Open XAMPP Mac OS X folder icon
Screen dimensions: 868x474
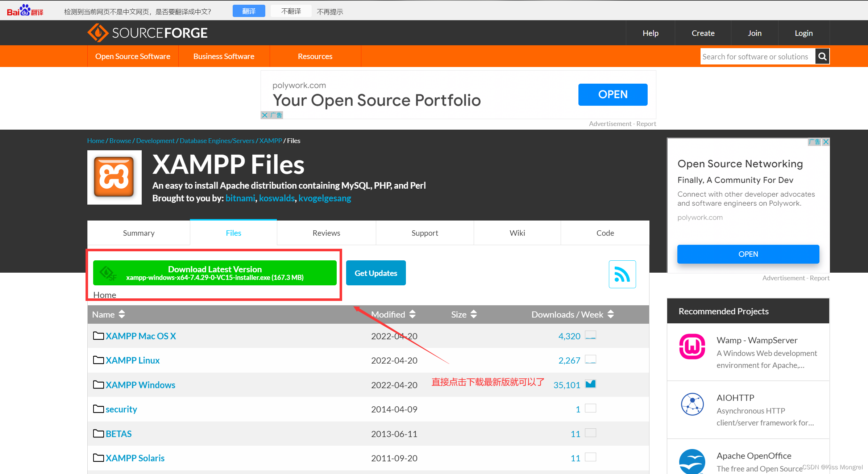(x=98, y=336)
